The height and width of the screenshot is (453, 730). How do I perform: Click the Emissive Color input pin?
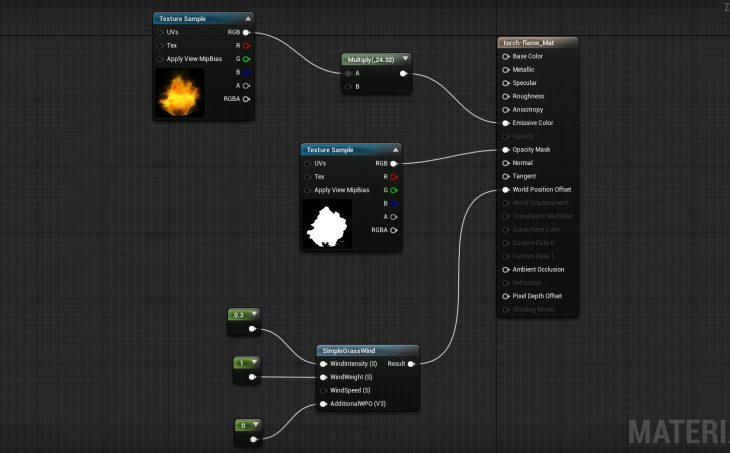coord(505,123)
